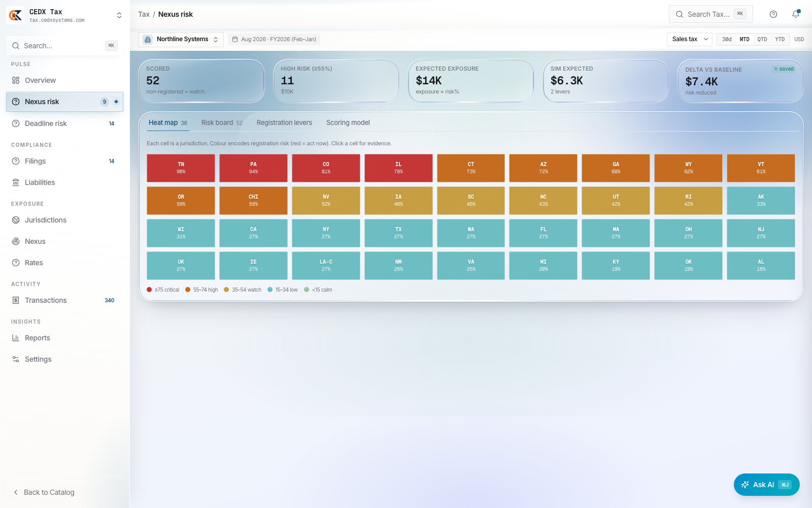This screenshot has width=812, height=508.
Task: Expand the CEDX Tax workspace switcher
Action: [x=119, y=15]
